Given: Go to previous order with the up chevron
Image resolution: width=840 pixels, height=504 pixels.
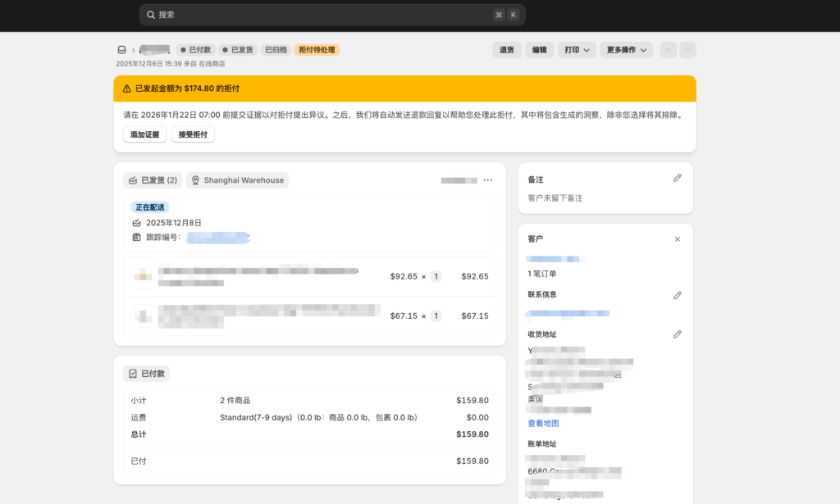Looking at the screenshot, I should pos(669,49).
